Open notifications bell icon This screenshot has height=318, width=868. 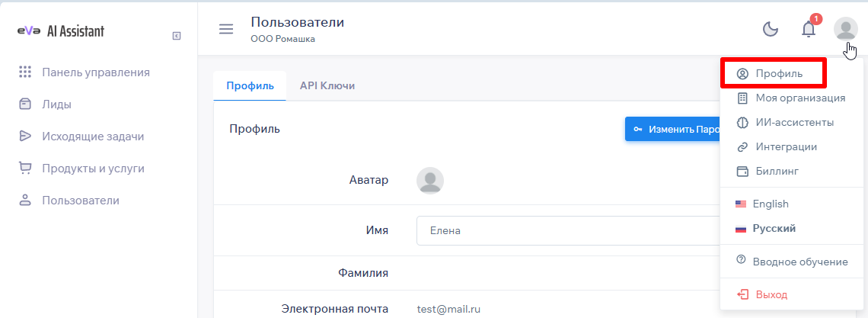(808, 30)
